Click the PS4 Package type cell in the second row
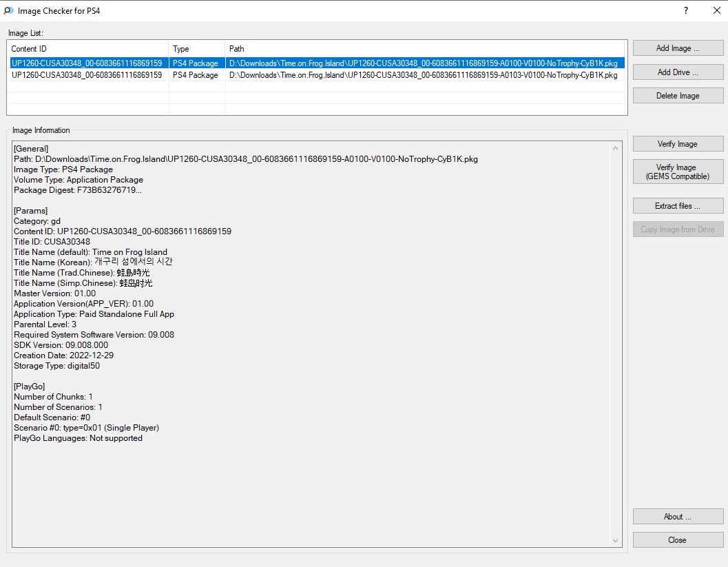Screen dimensions: 728x567 pos(196,75)
